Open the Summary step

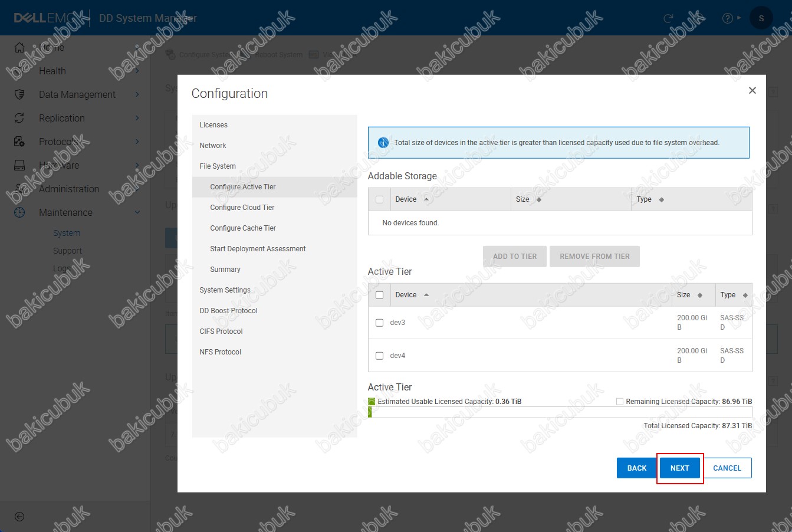(275, 270)
